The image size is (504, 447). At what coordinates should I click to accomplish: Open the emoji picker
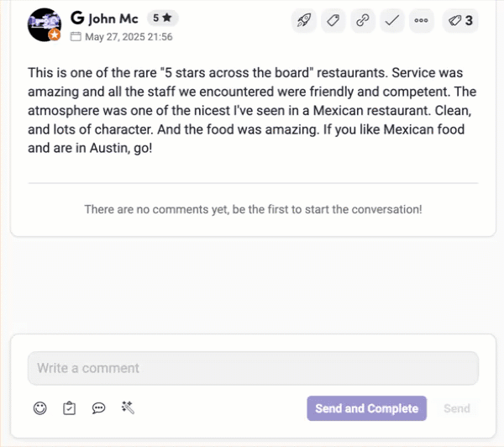[x=39, y=408]
